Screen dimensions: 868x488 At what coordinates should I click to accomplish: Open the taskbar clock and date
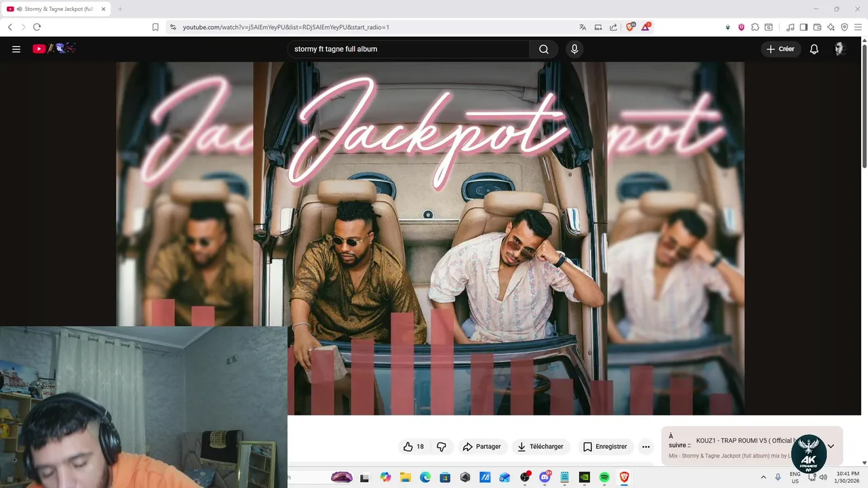pyautogui.click(x=848, y=477)
